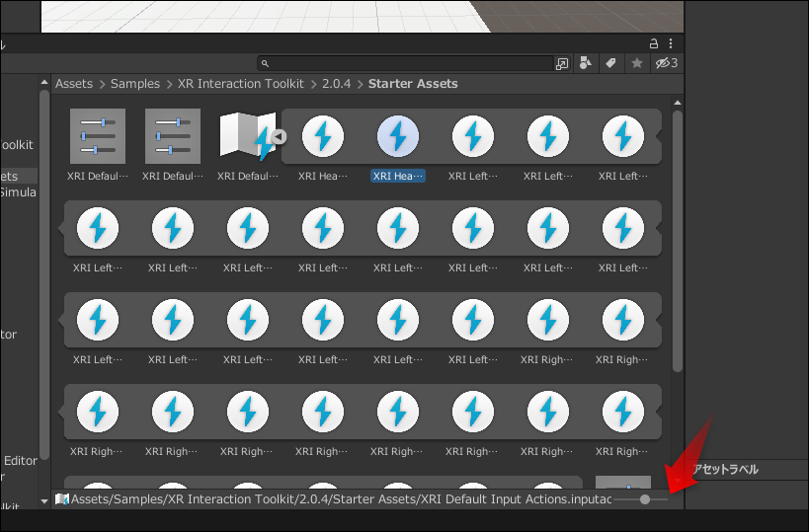The image size is (809, 532).
Task: Go to Assets in the breadcrumb path
Action: [74, 84]
